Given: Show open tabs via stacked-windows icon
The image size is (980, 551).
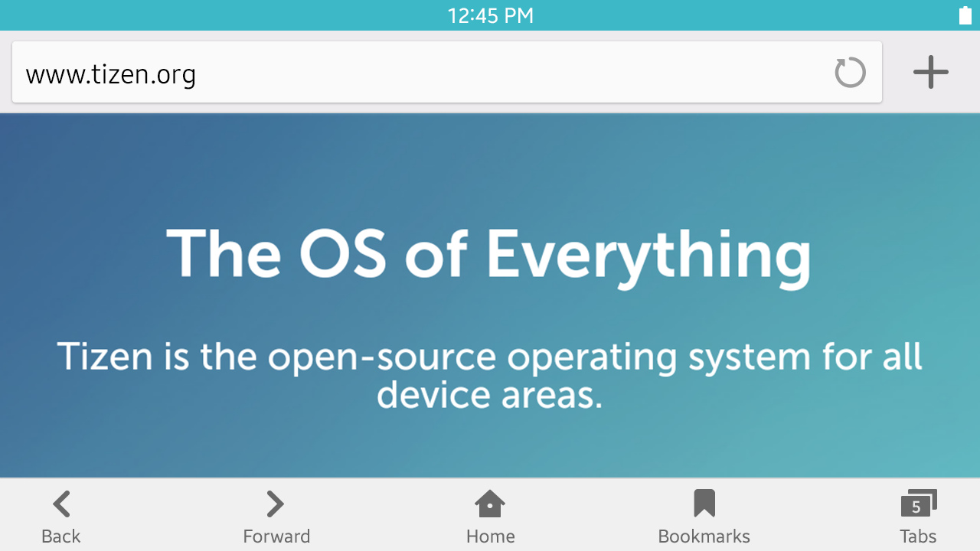Looking at the screenshot, I should [919, 504].
